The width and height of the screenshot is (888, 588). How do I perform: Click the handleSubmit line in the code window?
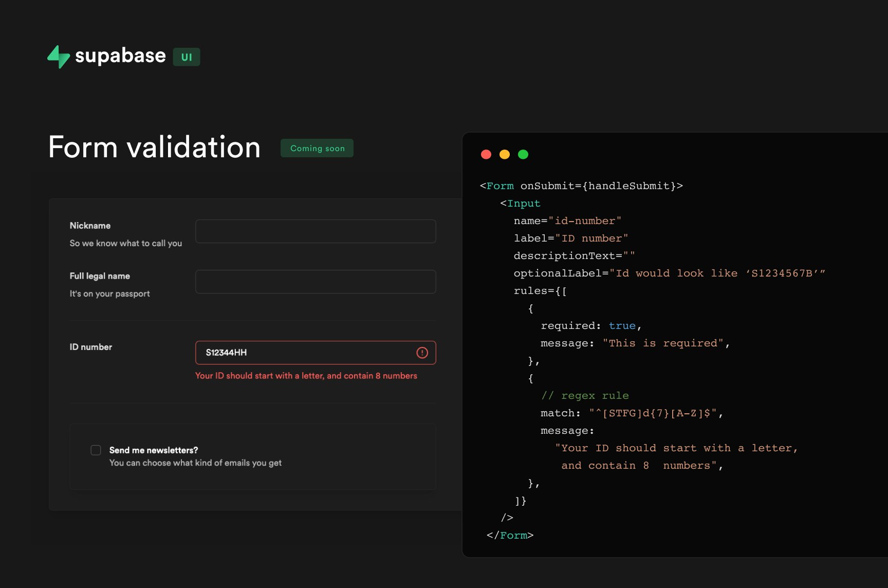[x=580, y=186]
